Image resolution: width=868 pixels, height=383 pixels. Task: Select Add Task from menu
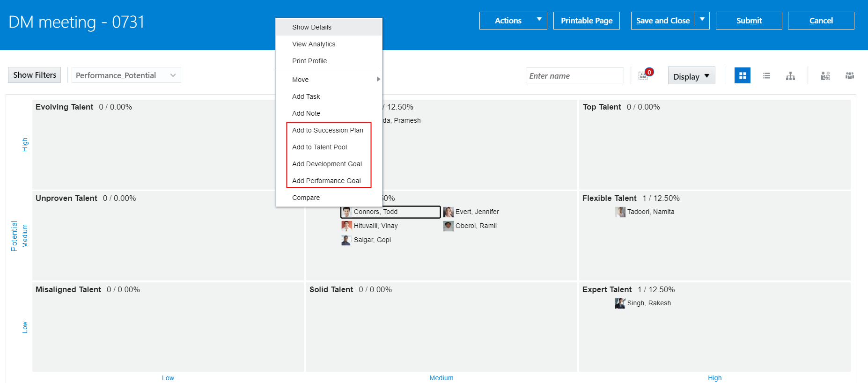329,96
